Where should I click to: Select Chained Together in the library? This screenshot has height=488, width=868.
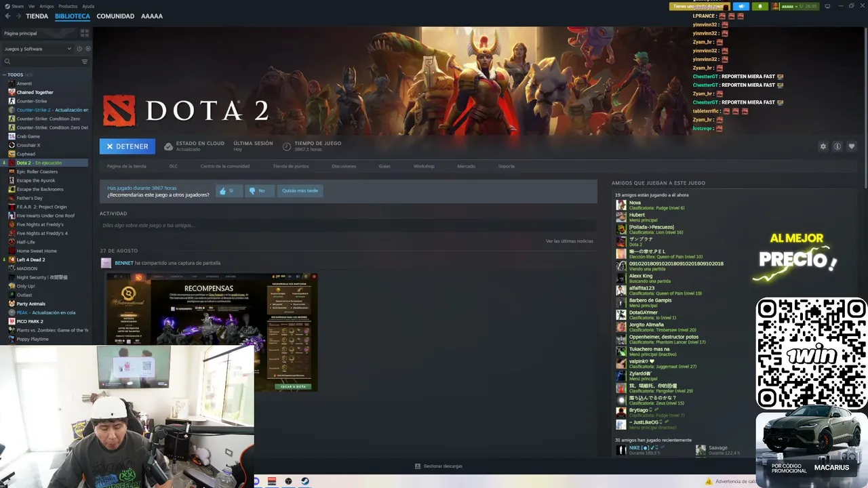pyautogui.click(x=35, y=92)
